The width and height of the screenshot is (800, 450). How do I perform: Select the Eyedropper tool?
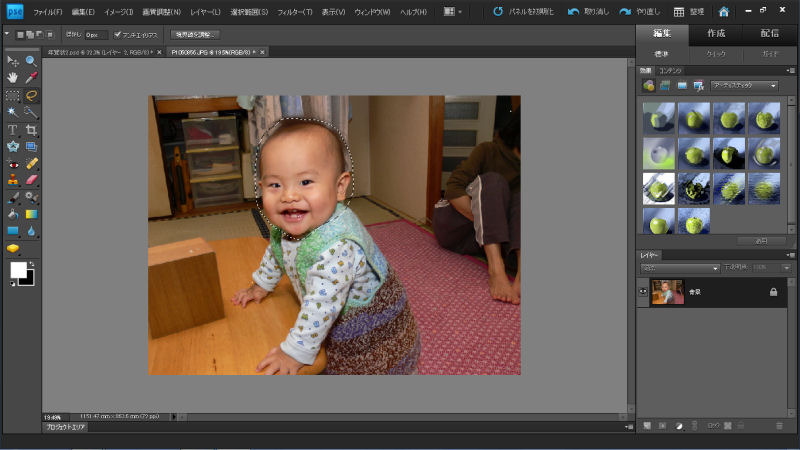[x=31, y=78]
